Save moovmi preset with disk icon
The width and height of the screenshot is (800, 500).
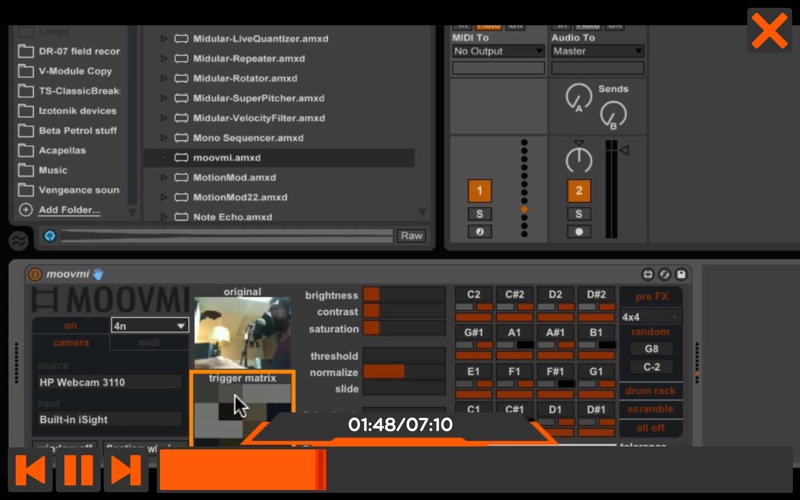click(x=681, y=274)
